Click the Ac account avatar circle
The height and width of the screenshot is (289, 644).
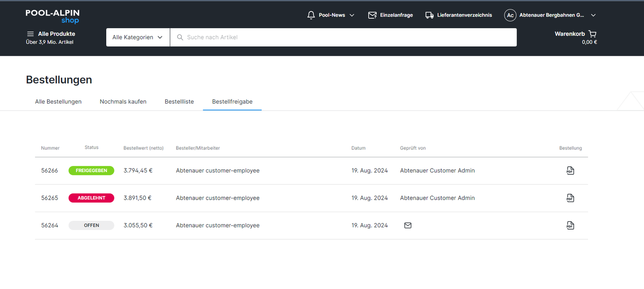510,15
